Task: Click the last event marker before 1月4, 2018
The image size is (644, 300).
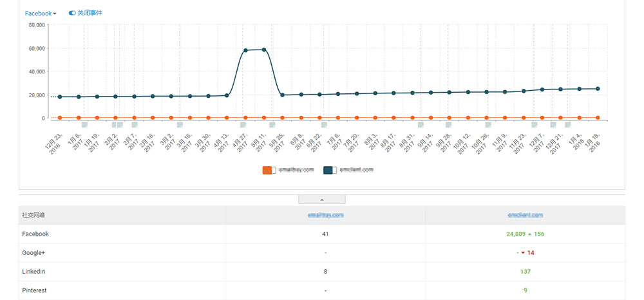Action: [x=568, y=125]
